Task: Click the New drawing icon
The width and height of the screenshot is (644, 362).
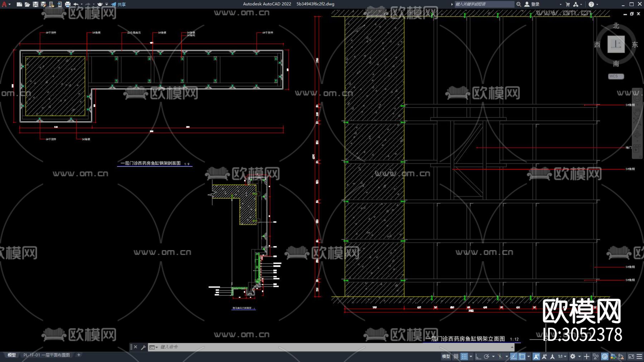Action: click(19, 4)
